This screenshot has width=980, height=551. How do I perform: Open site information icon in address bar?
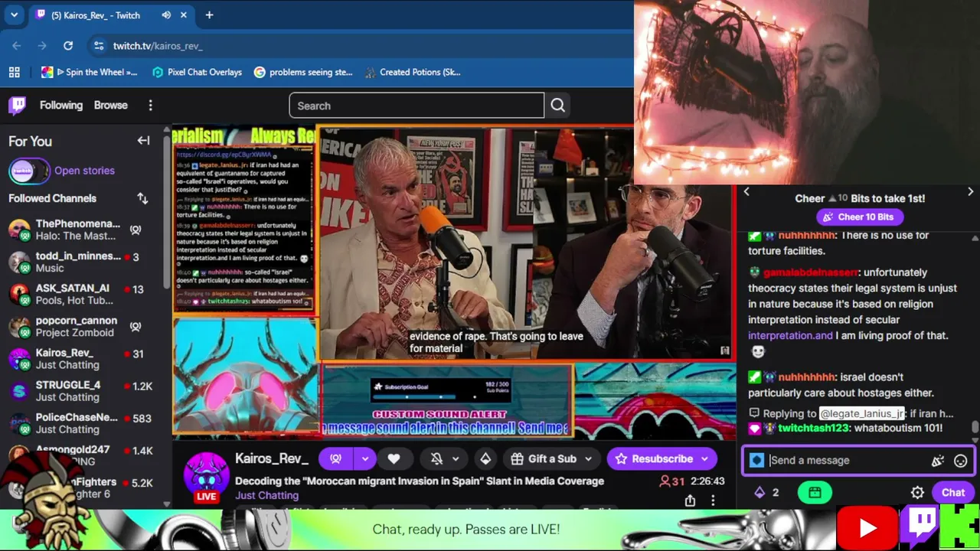99,46
